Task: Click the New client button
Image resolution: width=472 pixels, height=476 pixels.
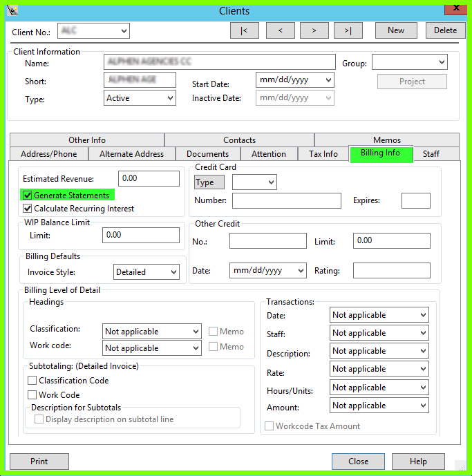Action: [396, 30]
